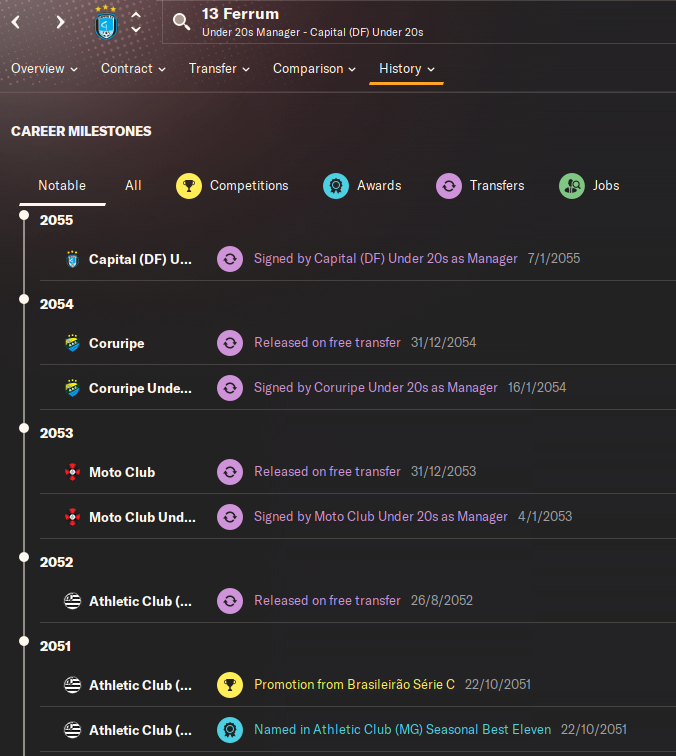Switch to the All milestones tab
Image resolution: width=676 pixels, height=756 pixels.
coord(133,186)
